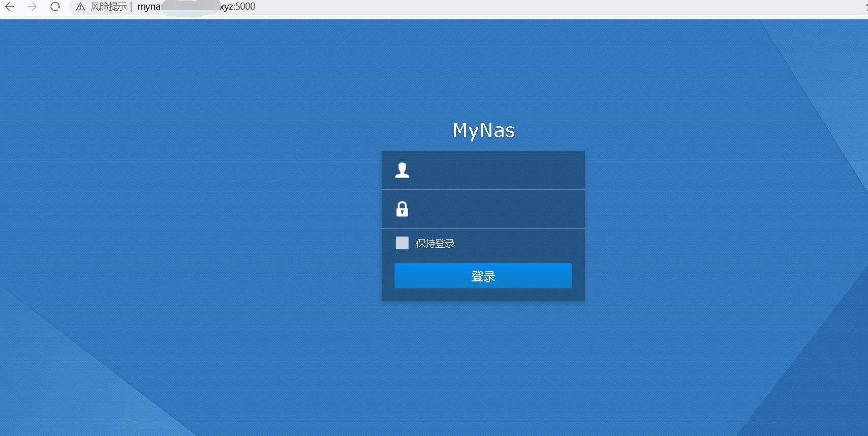Click the URL text in address bar
This screenshot has height=436, width=868.
tap(148, 7)
